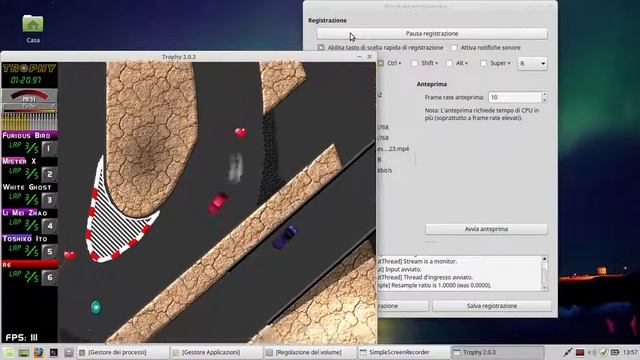Increase the Frame rate anteprima value
Screen dimensions: 640x360
[544, 94]
